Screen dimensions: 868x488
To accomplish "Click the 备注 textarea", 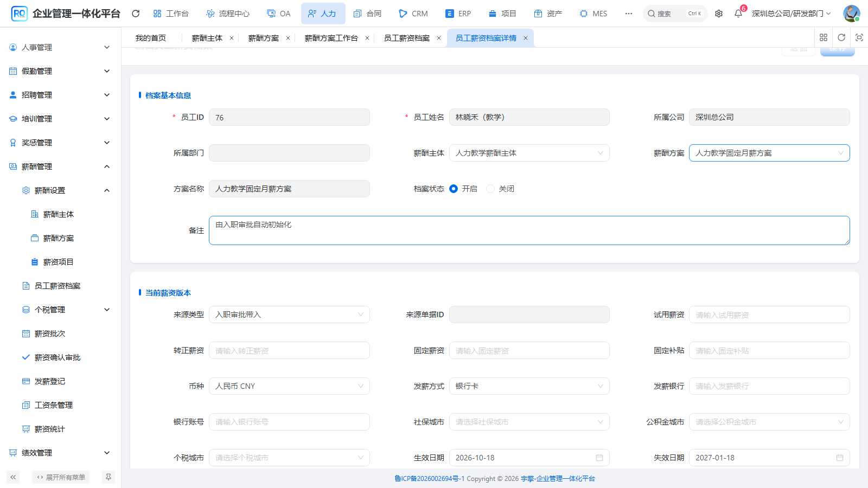I will (x=529, y=230).
